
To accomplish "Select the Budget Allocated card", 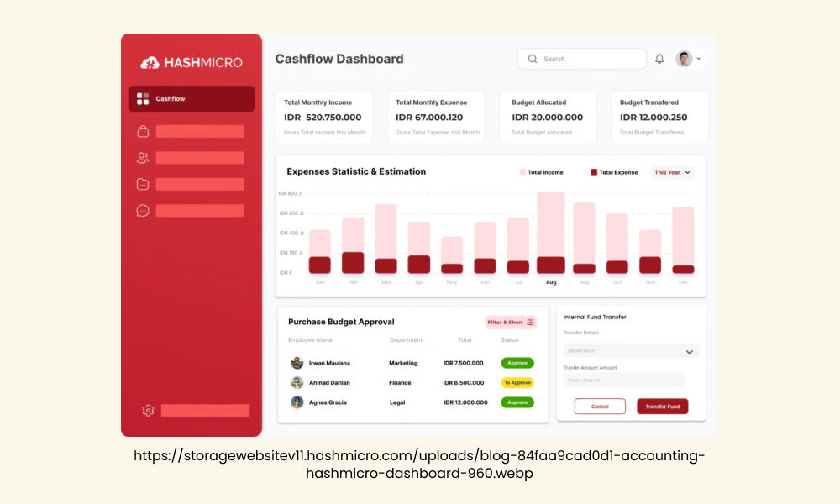I will (548, 117).
